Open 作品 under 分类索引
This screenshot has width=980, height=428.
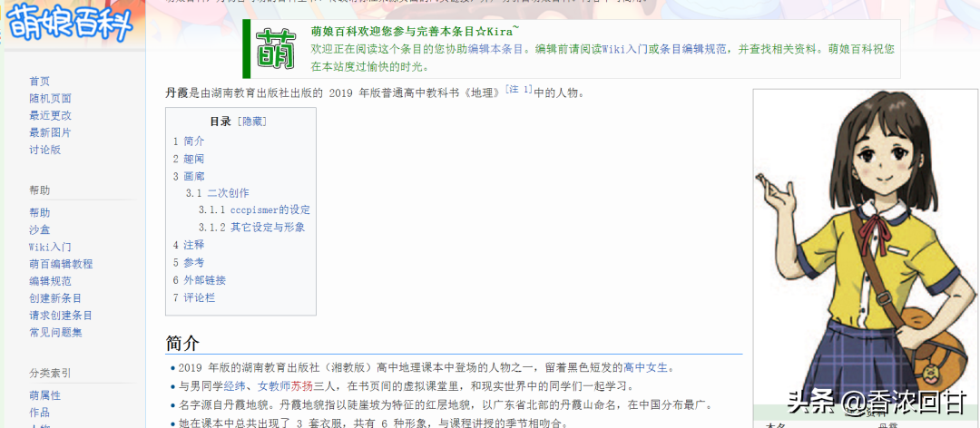(x=39, y=413)
